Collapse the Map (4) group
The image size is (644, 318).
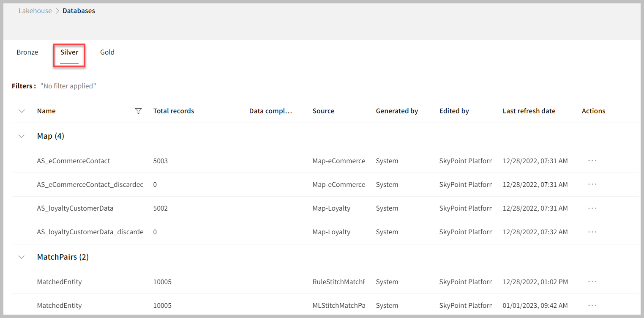coord(22,136)
